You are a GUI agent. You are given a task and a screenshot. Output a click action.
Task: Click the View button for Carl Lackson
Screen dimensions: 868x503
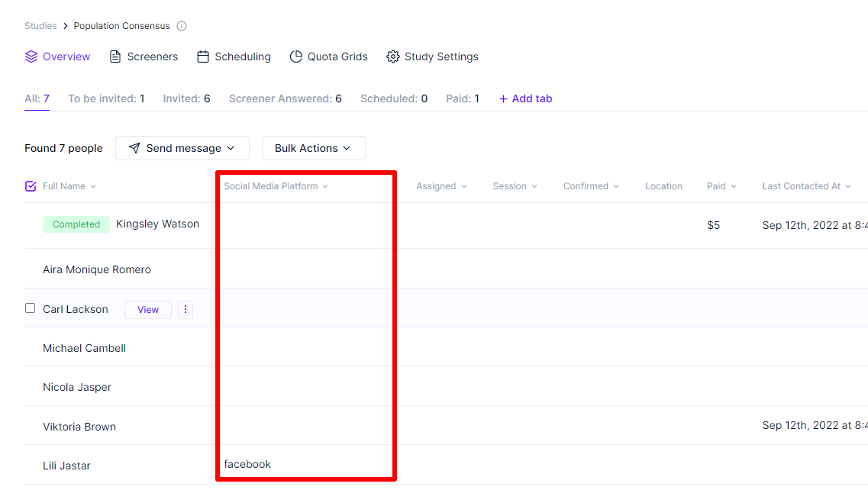click(x=148, y=309)
